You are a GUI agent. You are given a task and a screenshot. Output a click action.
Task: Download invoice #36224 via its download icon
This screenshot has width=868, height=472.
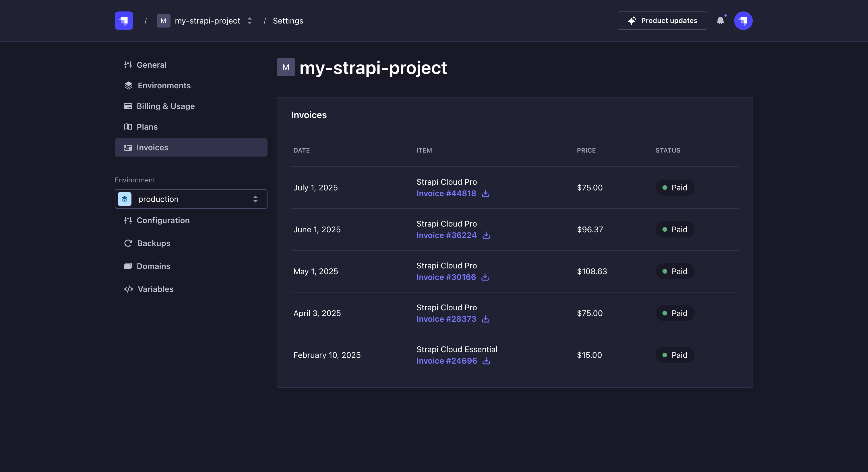point(487,235)
